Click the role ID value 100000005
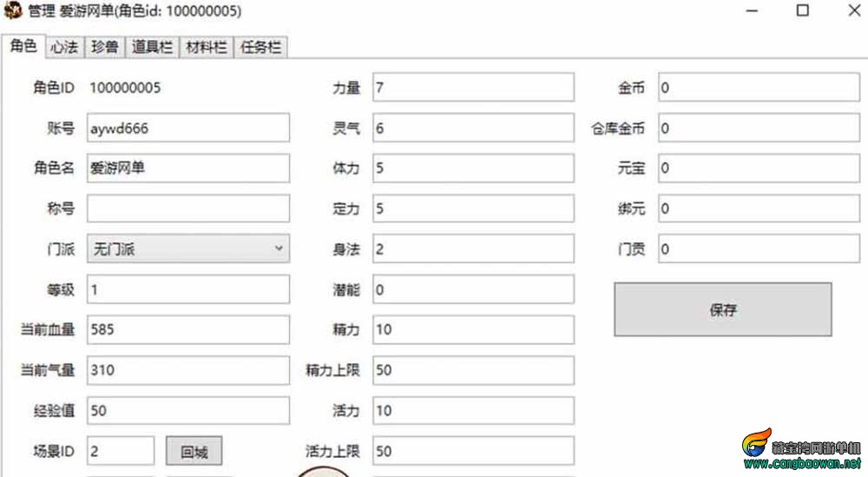 point(125,88)
